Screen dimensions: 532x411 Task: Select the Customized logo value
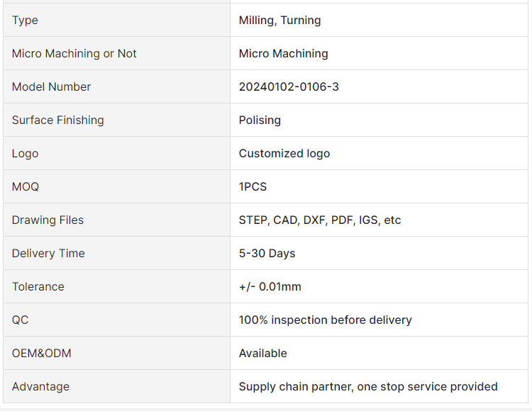pyautogui.click(x=284, y=154)
